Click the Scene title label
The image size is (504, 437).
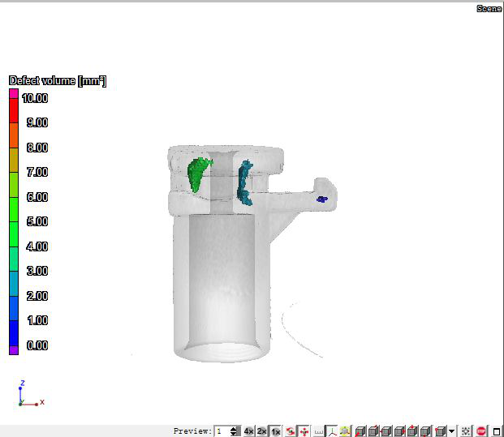coord(489,8)
